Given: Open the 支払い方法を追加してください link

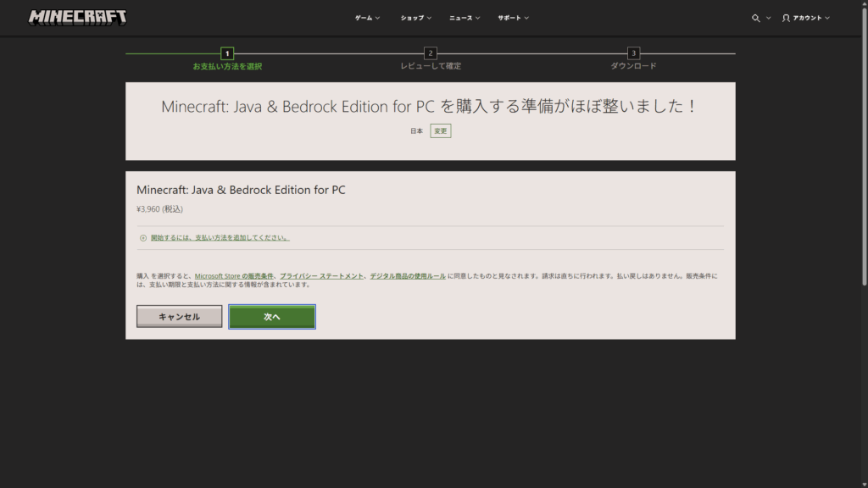Looking at the screenshot, I should (220, 238).
